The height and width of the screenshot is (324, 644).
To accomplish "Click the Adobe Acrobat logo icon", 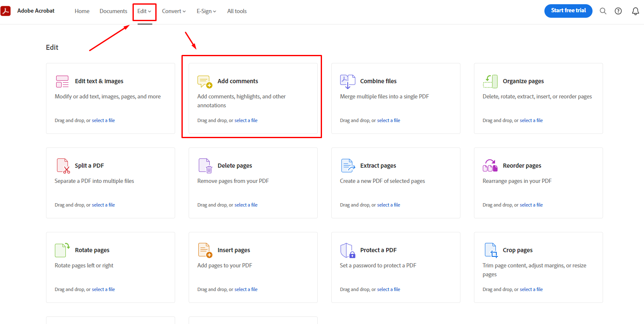I will 5,11.
